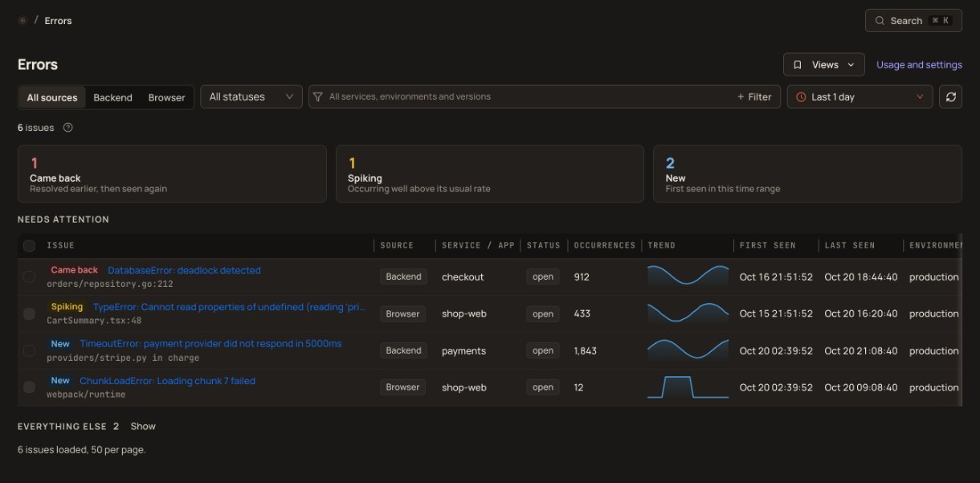The width and height of the screenshot is (980, 483).
Task: Click the Spiking summary card
Action: (490, 174)
